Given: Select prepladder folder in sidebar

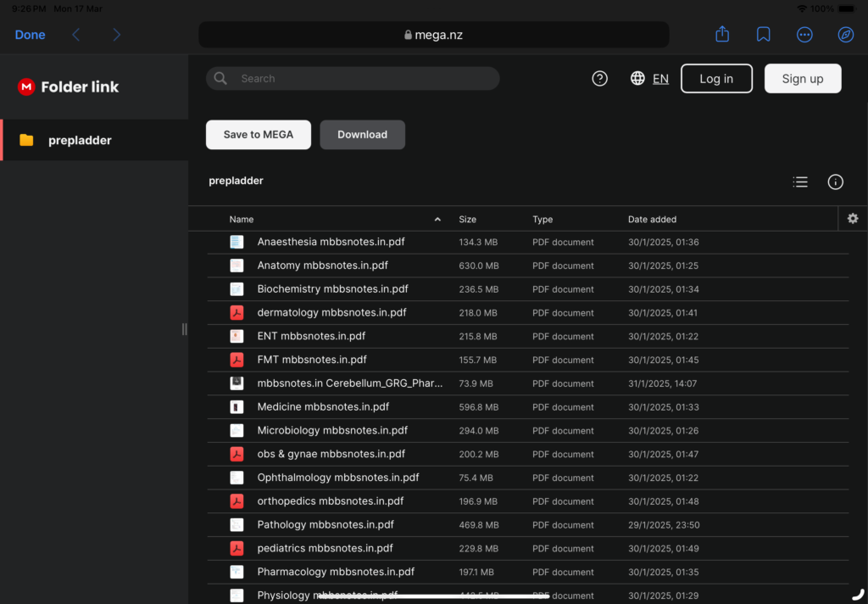Looking at the screenshot, I should 95,140.
